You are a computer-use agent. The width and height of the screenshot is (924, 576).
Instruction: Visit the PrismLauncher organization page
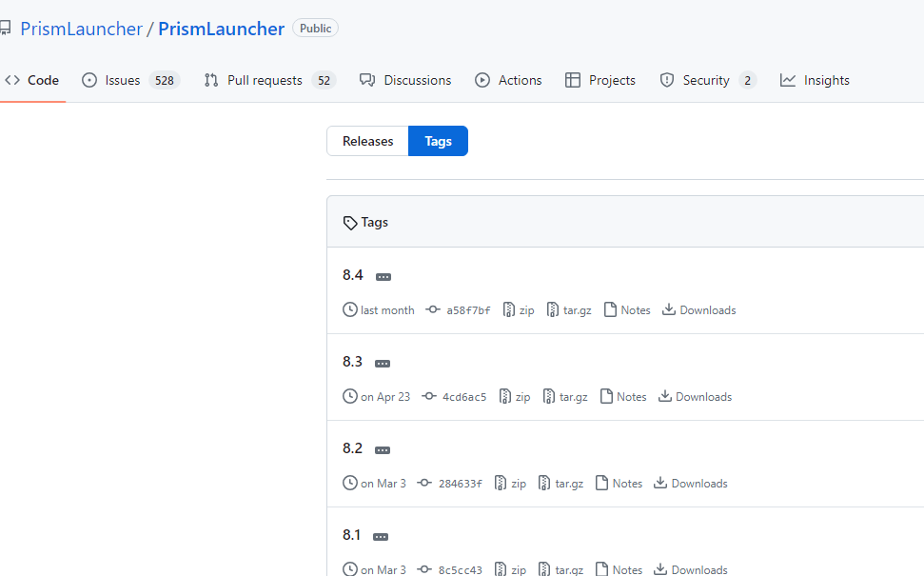pos(81,29)
